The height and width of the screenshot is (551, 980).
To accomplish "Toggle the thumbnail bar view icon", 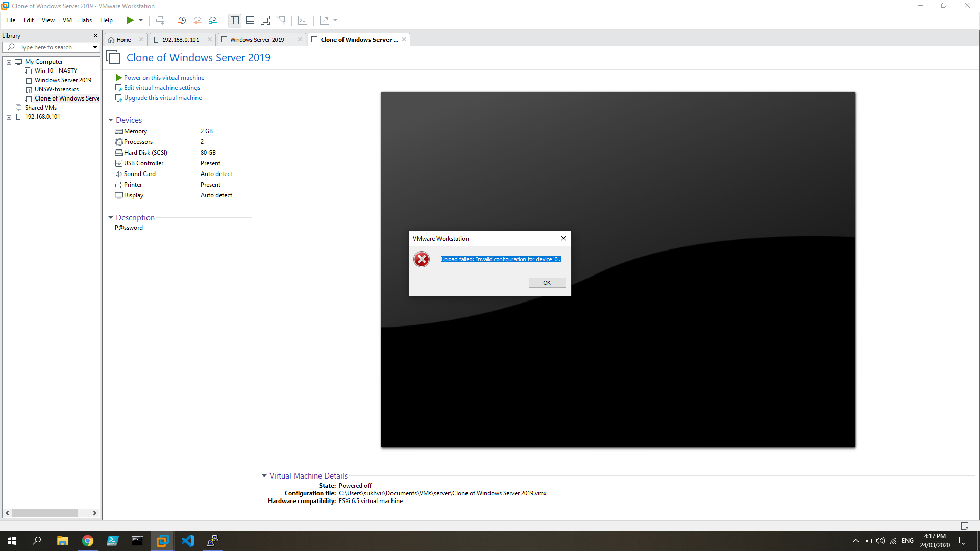I will click(250, 20).
